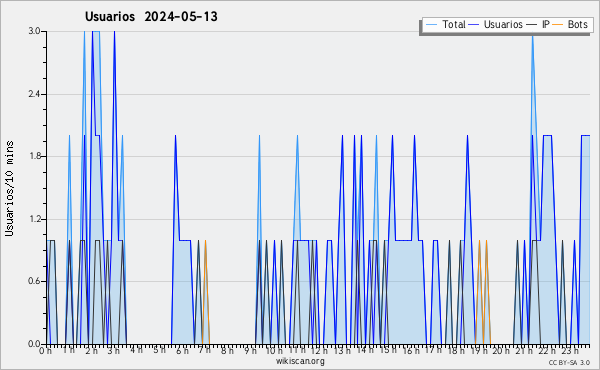Screen dimensions: 600x370
Task: Click the '13 h' x-axis label
Action: tap(342, 350)
